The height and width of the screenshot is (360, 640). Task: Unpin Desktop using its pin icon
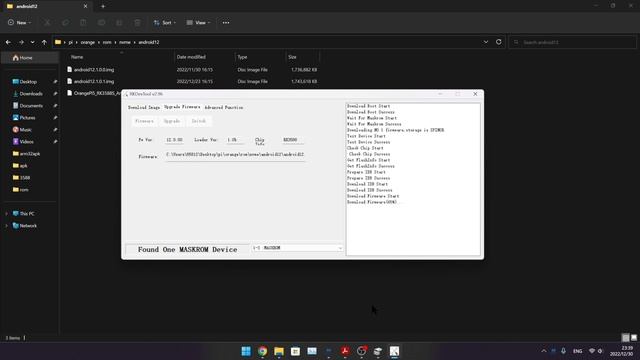tap(55, 82)
